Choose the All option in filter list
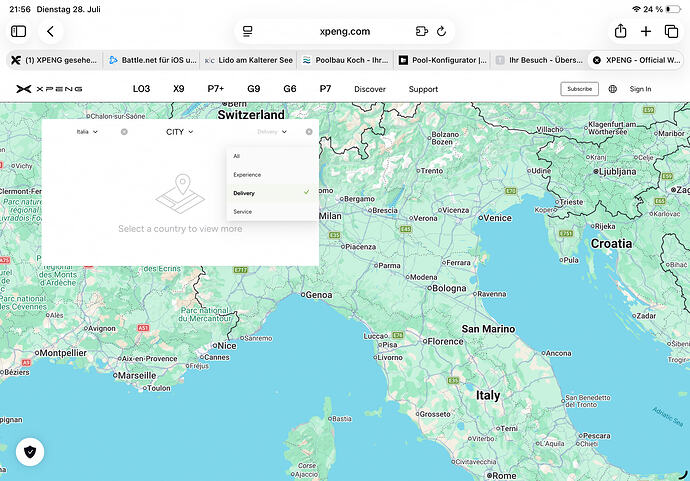Viewport: 690px width, 481px height. (272, 156)
